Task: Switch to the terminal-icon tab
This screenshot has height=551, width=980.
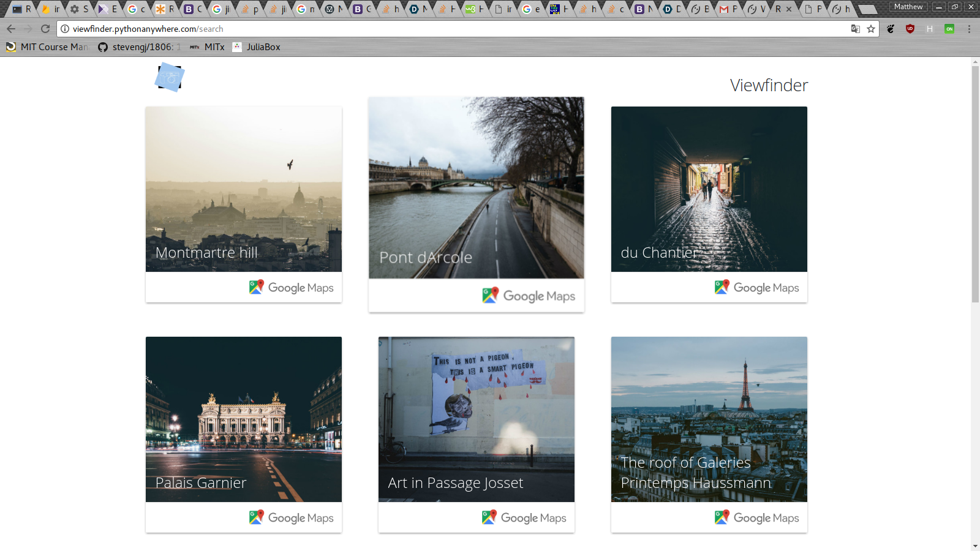Action: tap(21, 9)
